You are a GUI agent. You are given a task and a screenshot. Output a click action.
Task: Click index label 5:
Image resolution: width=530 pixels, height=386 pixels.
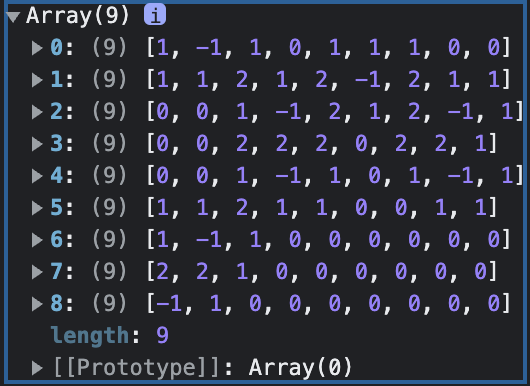coord(62,207)
